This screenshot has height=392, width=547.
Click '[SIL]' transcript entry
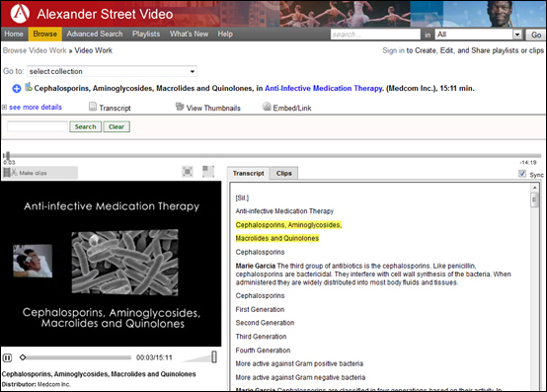[242, 198]
